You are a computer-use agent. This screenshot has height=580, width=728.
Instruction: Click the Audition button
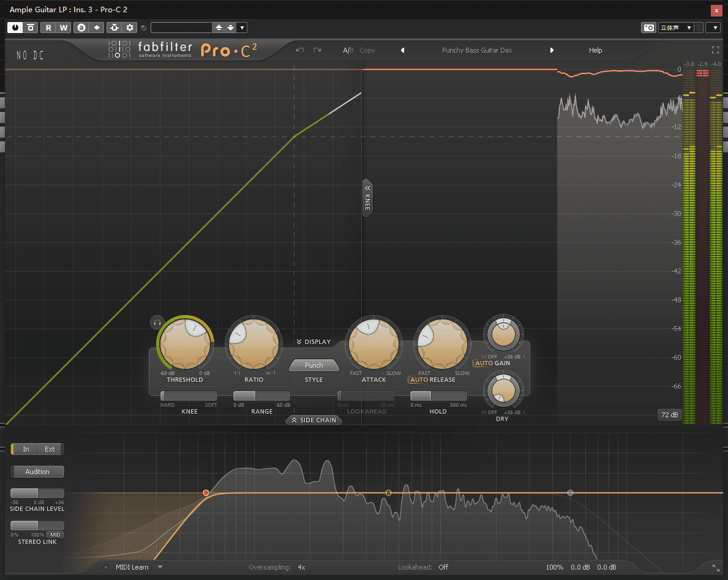coord(37,472)
